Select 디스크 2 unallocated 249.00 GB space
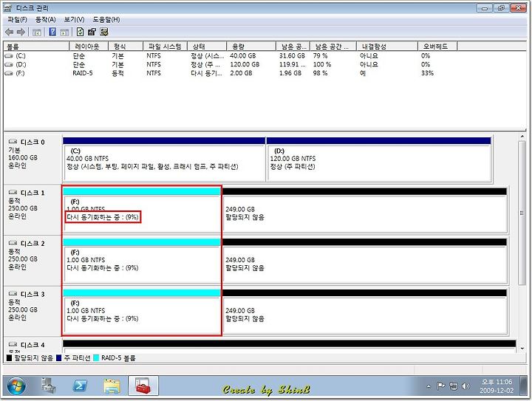The height and width of the screenshot is (401, 532). (x=365, y=261)
